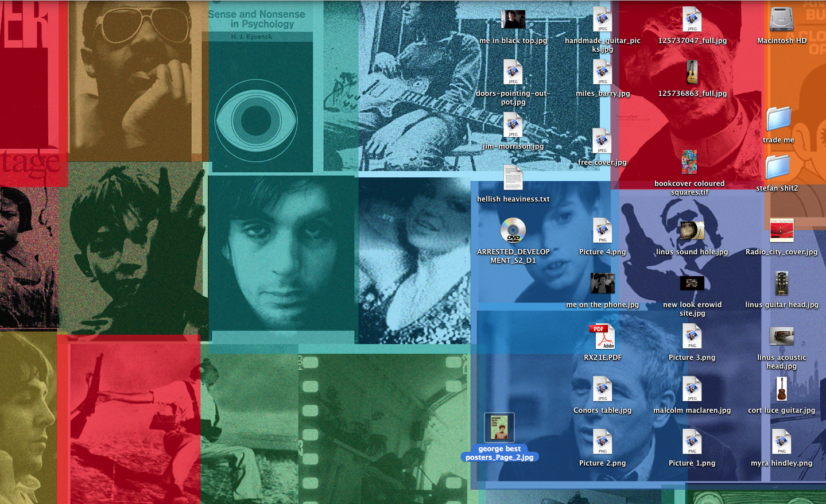Select the '125736863_full.jpg' guitar thumbnail icon
Viewport: 826px width, 504px height.
click(x=692, y=72)
